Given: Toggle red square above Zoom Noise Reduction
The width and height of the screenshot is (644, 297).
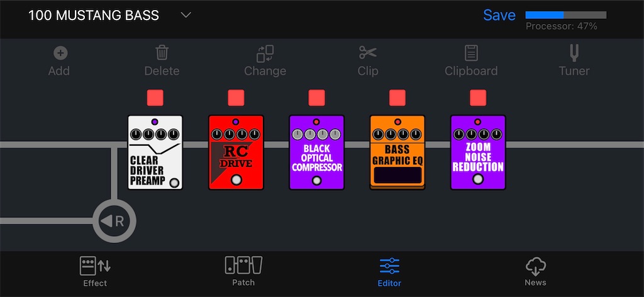Looking at the screenshot, I should [478, 98].
